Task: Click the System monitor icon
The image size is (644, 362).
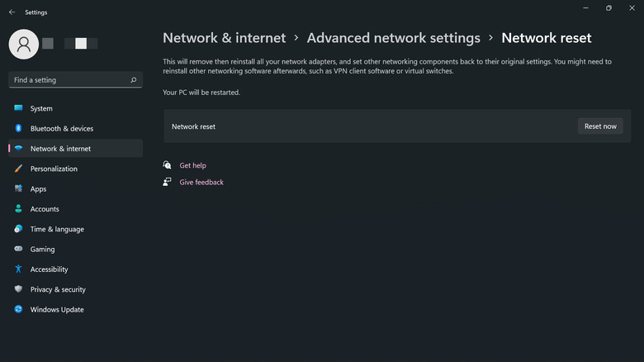Action: point(18,108)
